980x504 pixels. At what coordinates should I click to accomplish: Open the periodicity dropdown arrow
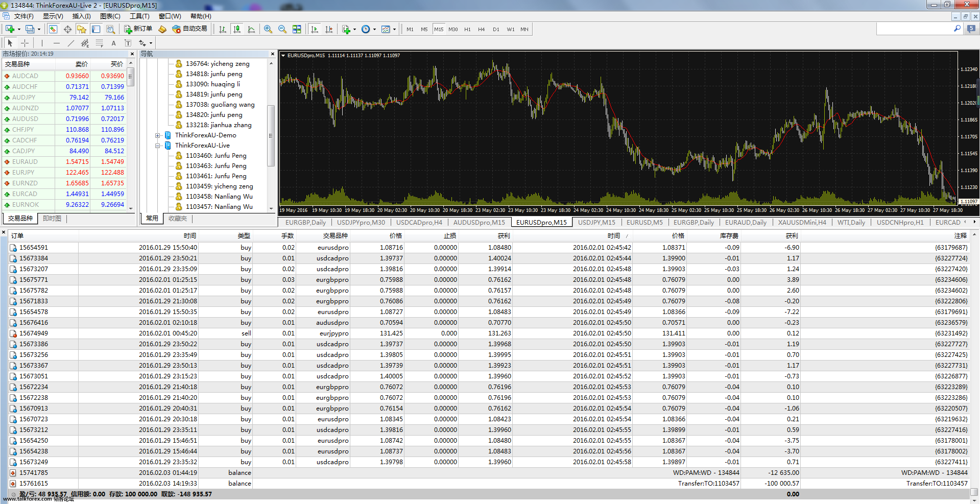point(374,29)
